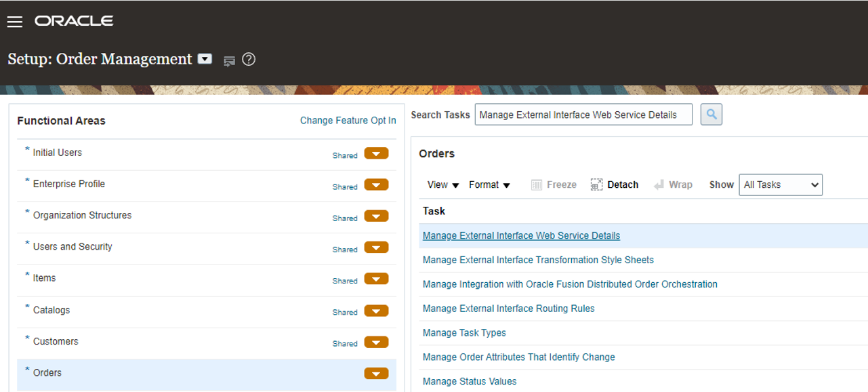This screenshot has width=868, height=392.
Task: Click the Shared label on Organization Structures row
Action: coord(345,218)
